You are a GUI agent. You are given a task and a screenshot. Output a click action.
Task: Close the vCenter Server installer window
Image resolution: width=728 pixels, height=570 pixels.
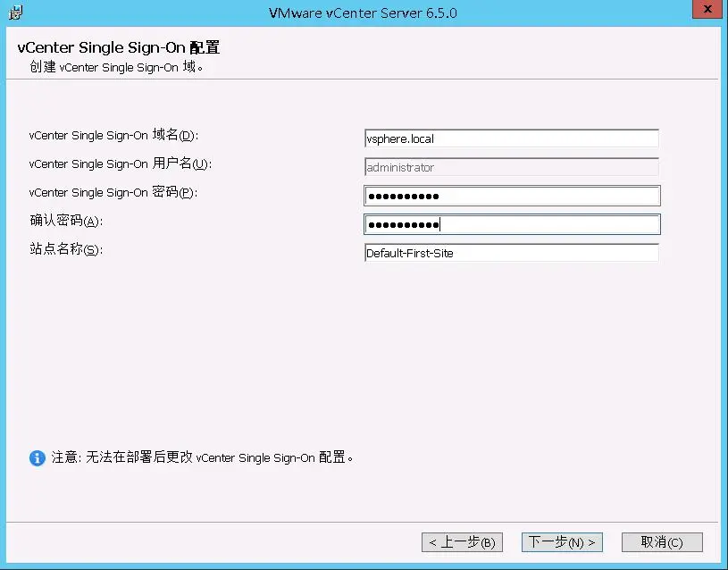pos(707,9)
